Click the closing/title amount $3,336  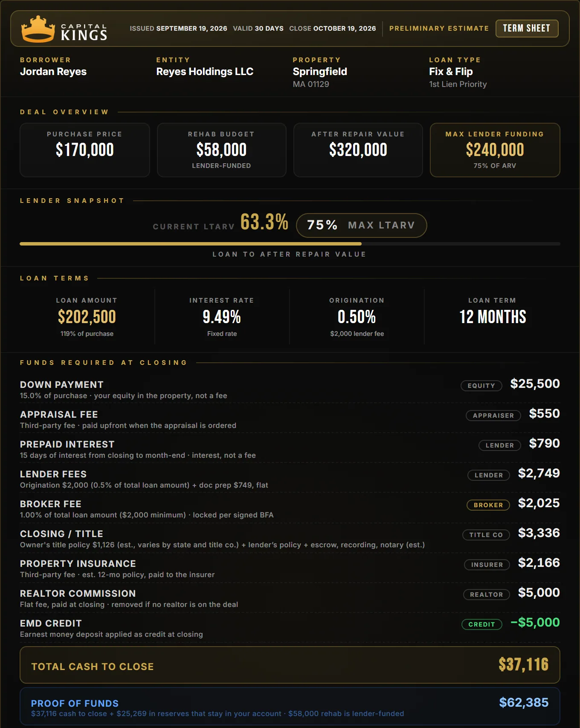click(539, 533)
